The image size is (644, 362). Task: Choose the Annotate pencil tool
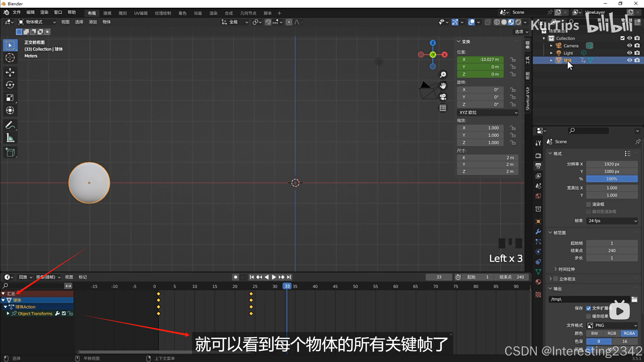(x=10, y=125)
